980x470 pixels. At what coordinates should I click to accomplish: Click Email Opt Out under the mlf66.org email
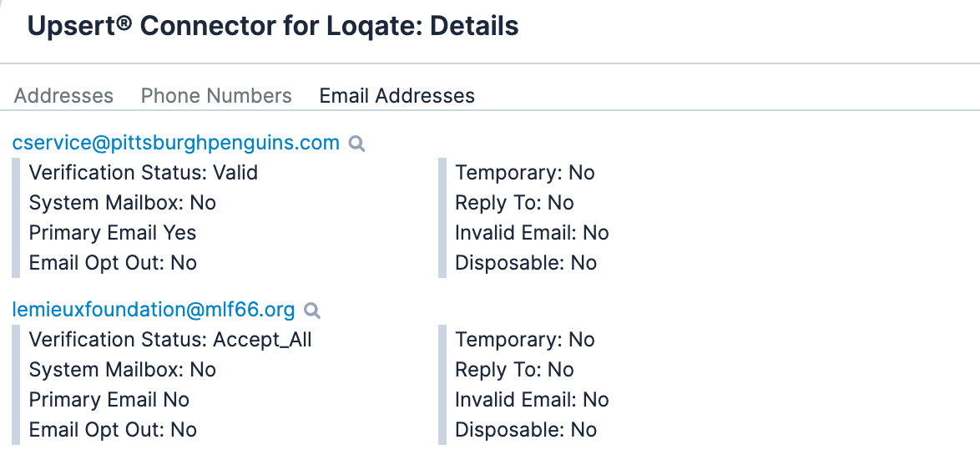[113, 430]
